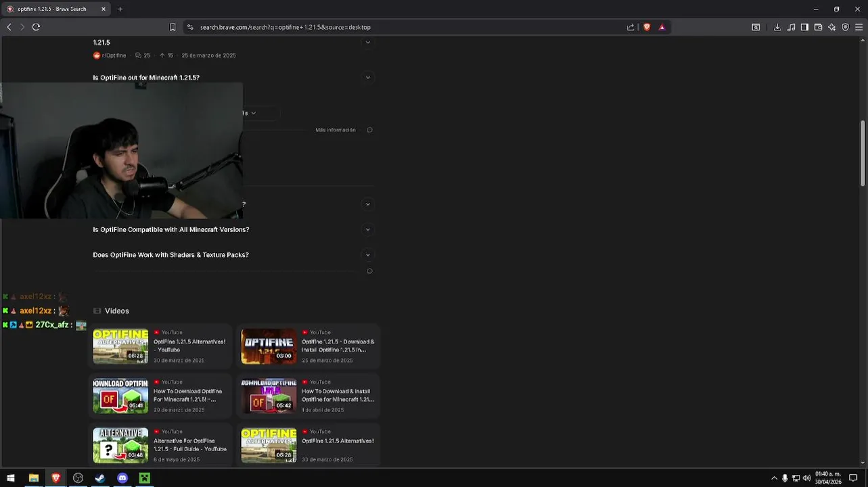Open the Windows notification center icon

pos(853,478)
